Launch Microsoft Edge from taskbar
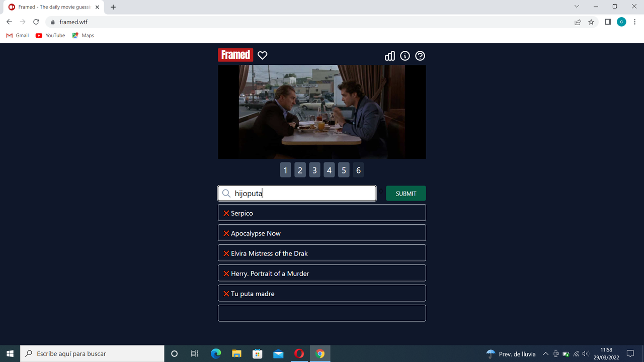This screenshot has width=644, height=362. (x=216, y=354)
